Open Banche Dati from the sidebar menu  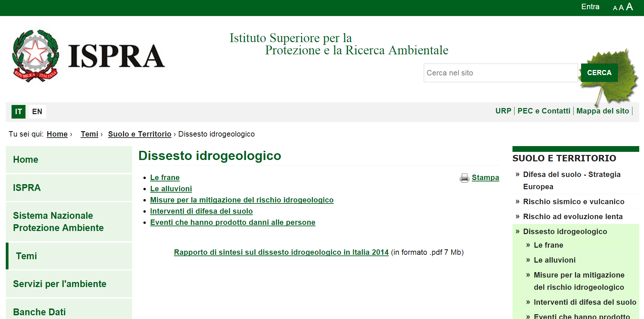coord(39,312)
